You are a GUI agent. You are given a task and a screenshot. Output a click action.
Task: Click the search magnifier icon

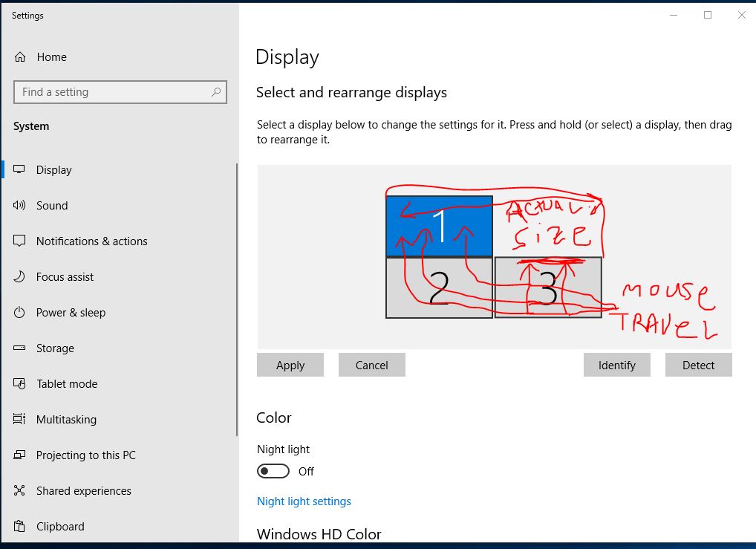(x=216, y=91)
